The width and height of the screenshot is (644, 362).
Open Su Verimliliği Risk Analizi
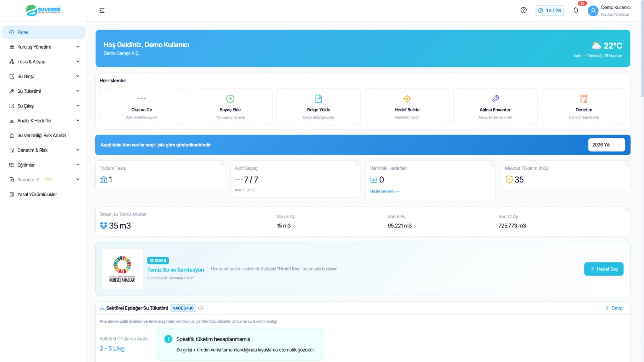(x=43, y=135)
